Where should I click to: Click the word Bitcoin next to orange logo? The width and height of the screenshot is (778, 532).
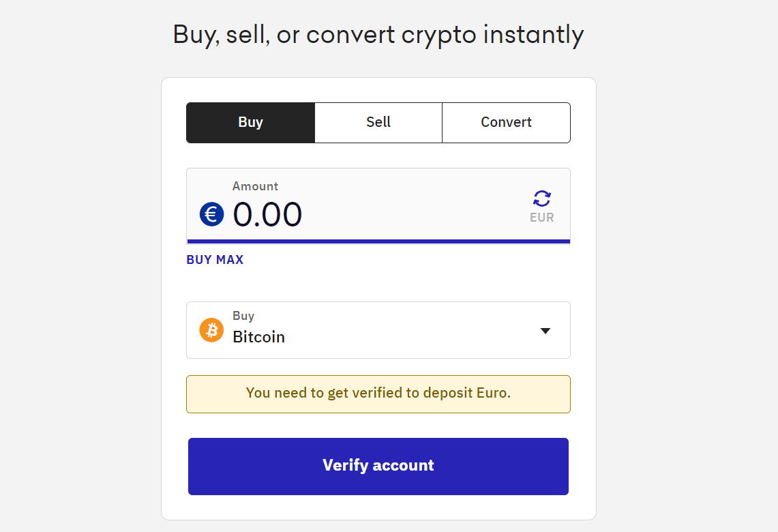point(258,337)
